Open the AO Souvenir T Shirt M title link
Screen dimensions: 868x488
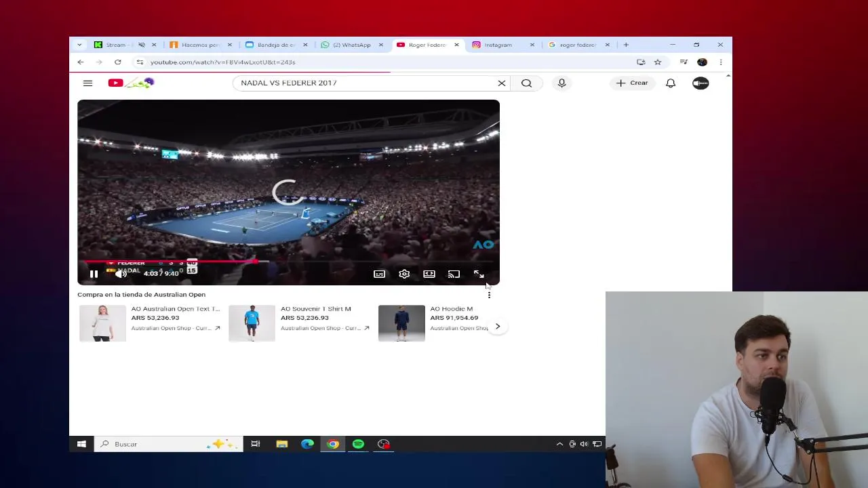(x=316, y=308)
